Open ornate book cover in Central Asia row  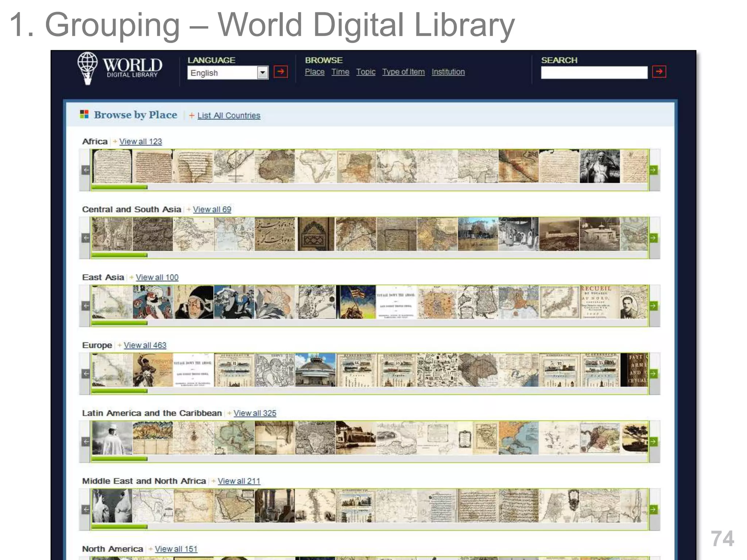coord(316,234)
